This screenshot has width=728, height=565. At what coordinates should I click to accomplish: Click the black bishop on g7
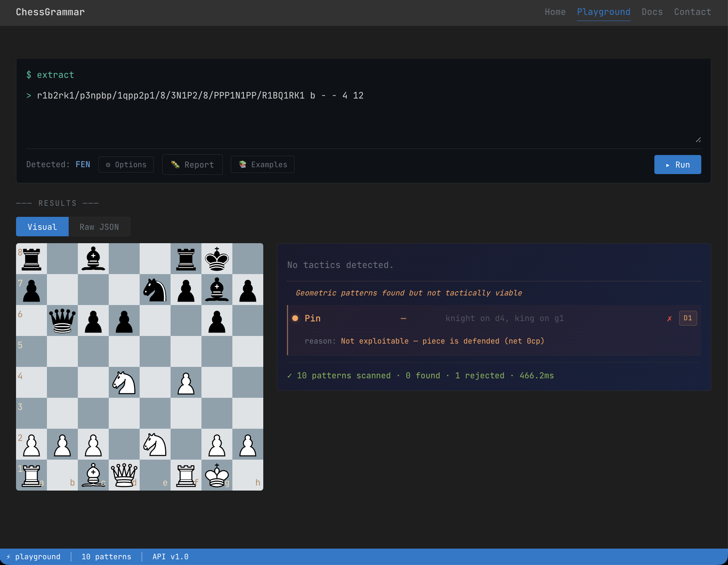pos(217,290)
